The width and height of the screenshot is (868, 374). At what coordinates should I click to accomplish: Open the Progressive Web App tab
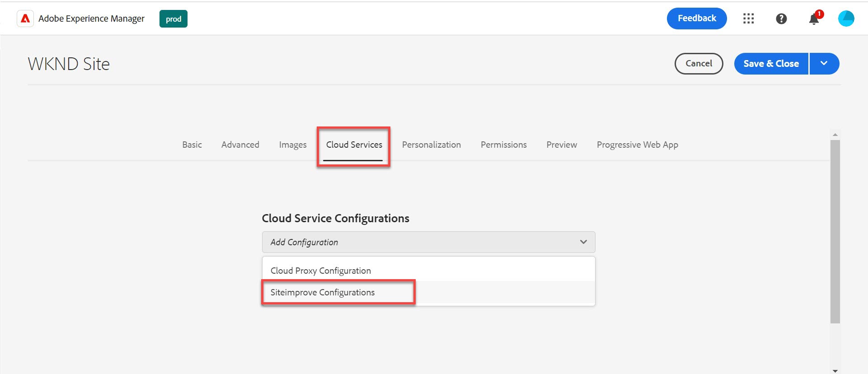[x=638, y=145]
